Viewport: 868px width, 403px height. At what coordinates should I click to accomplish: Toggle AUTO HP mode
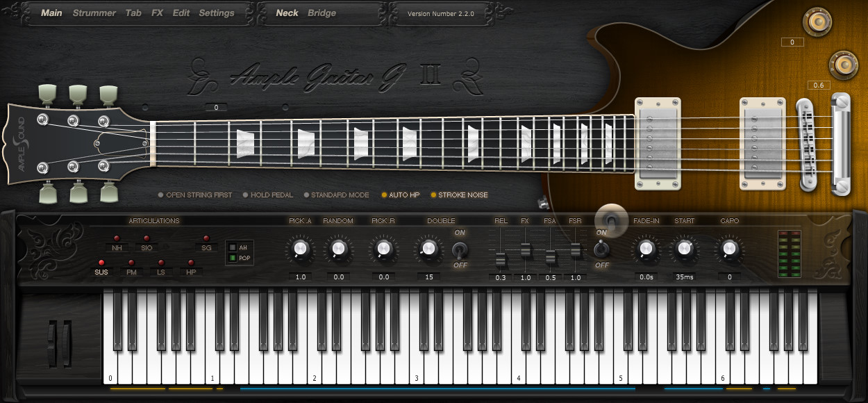click(400, 195)
